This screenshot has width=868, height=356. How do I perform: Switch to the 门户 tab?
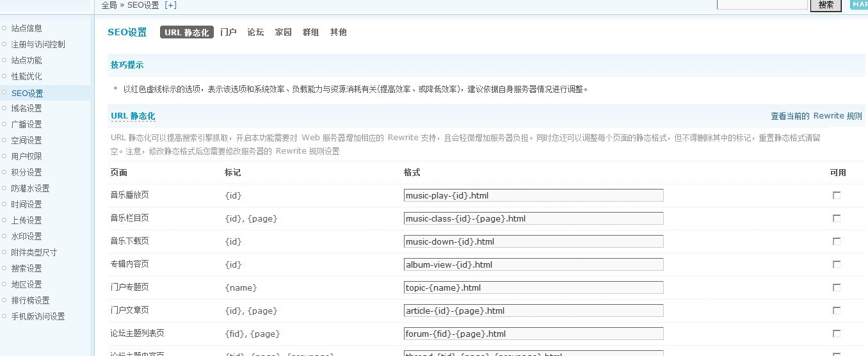click(228, 32)
